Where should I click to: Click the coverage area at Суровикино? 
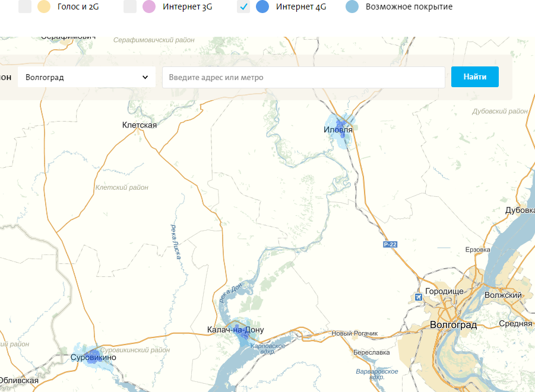point(93,357)
